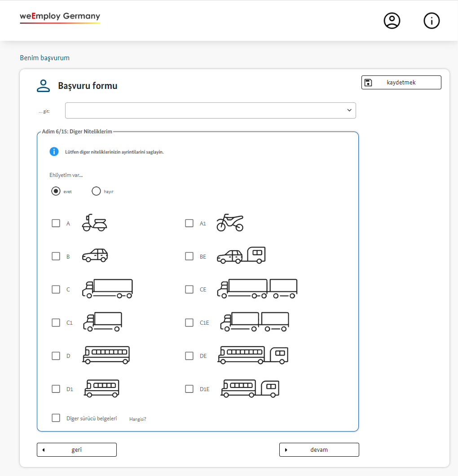Viewport: 458px width, 476px height.
Task: Tick the license B checkbox
Action: 56,256
